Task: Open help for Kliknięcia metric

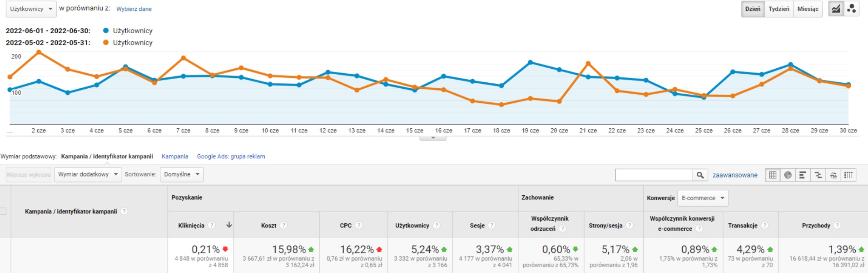Action: pyautogui.click(x=212, y=225)
